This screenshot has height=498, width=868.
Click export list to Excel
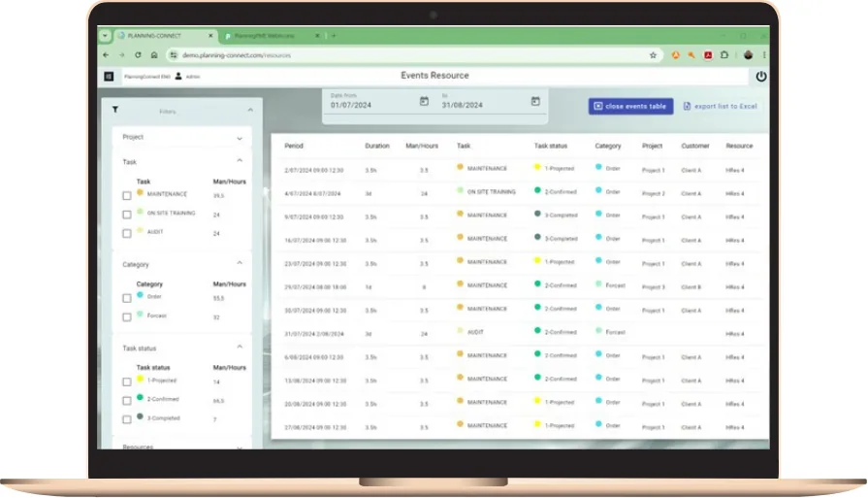(721, 107)
